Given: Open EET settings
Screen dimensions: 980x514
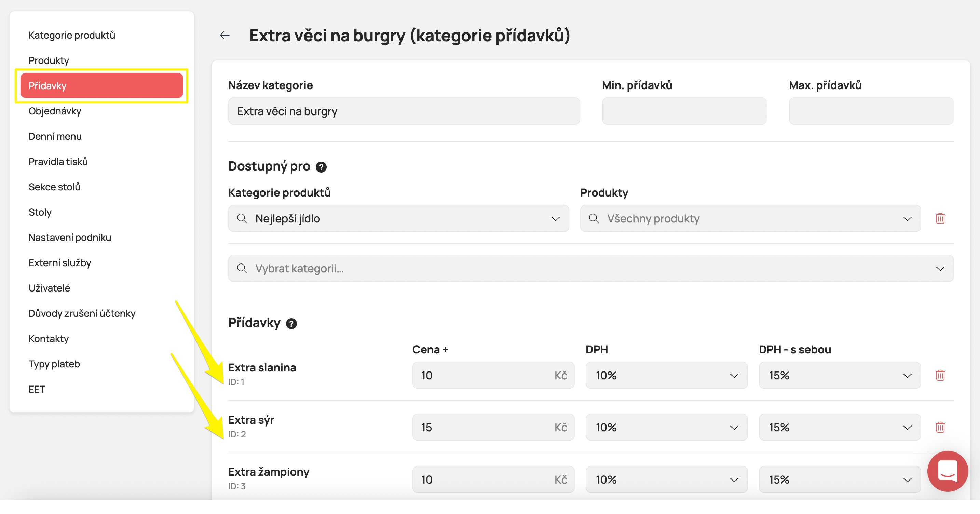Looking at the screenshot, I should [x=37, y=389].
